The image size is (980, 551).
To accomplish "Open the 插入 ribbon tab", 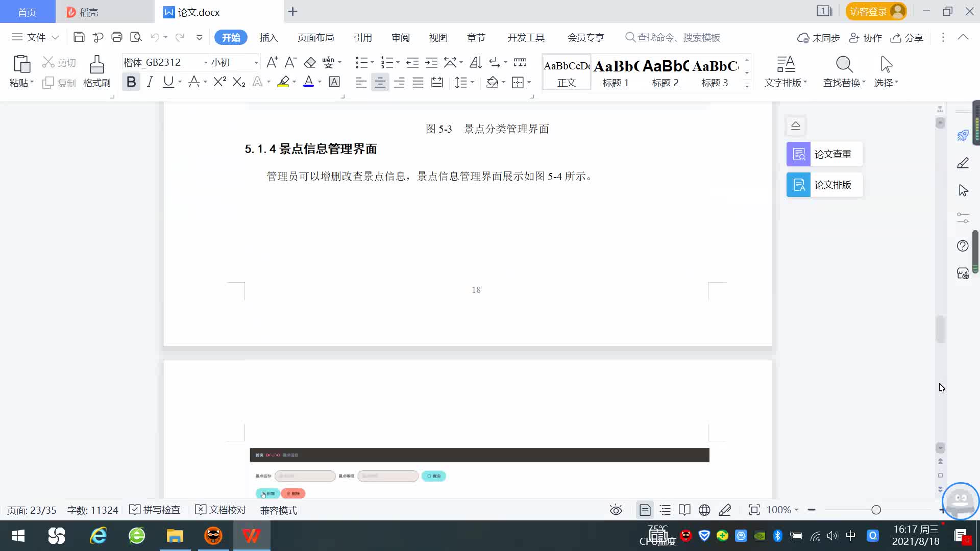I will 268,37.
